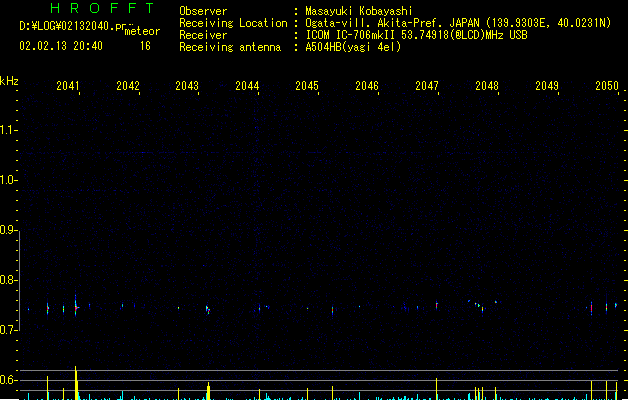Click the tallest yellow power spike near 2041
Image resolution: width=629 pixels, height=400 pixels.
[x=76, y=383]
